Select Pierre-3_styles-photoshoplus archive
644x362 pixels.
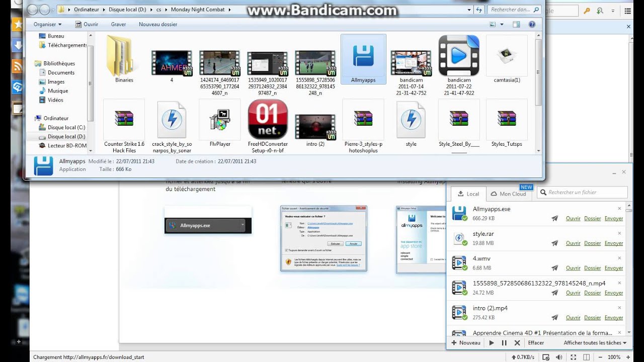click(x=363, y=126)
